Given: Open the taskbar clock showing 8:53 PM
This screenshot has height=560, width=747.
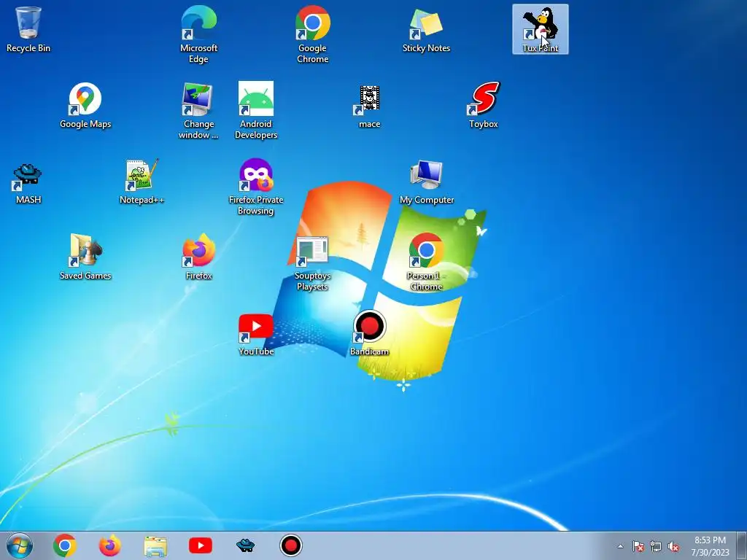Looking at the screenshot, I should 710,546.
